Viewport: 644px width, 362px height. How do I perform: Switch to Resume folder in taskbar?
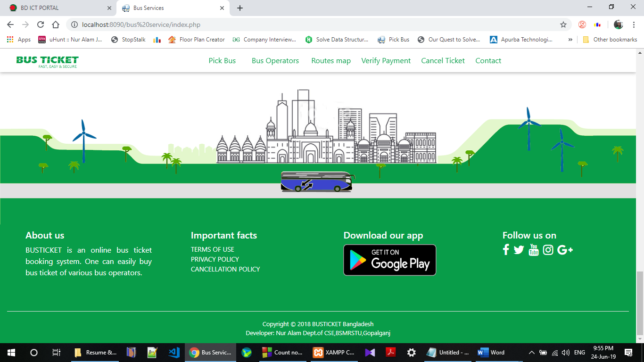[96, 352]
